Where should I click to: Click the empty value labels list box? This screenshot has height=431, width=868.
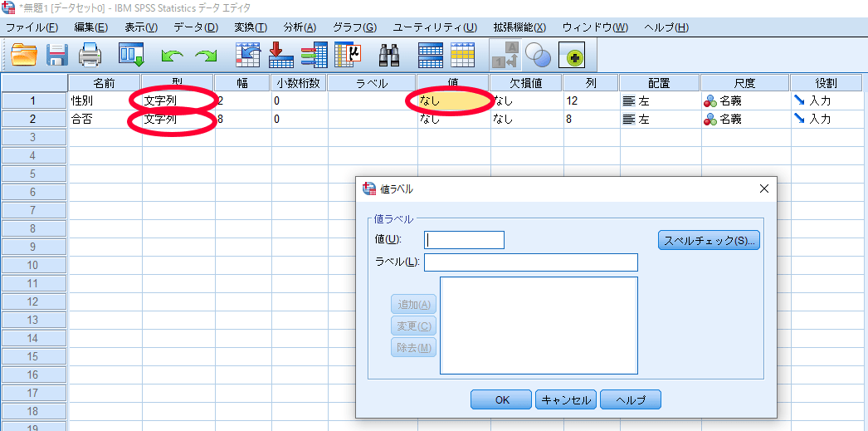point(539,326)
